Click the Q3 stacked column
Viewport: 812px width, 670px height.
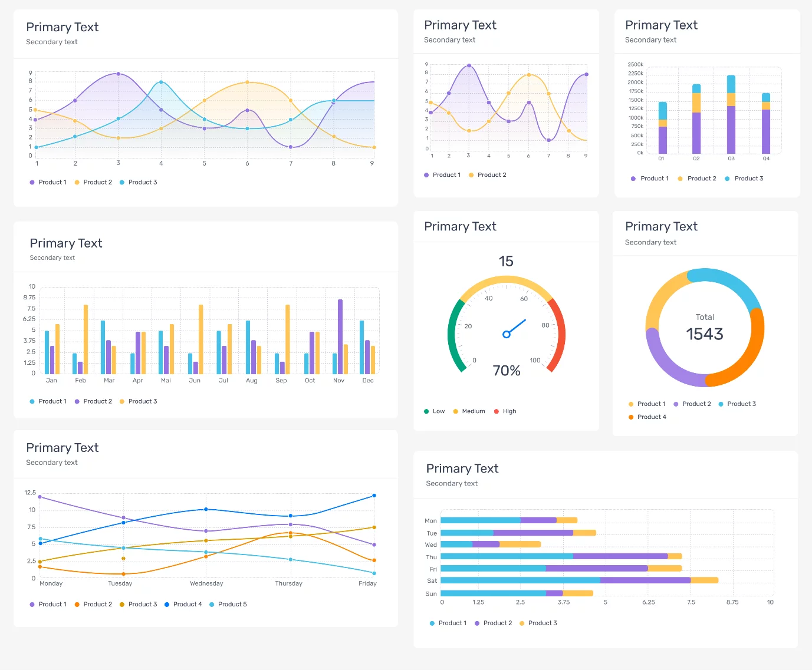[731, 115]
